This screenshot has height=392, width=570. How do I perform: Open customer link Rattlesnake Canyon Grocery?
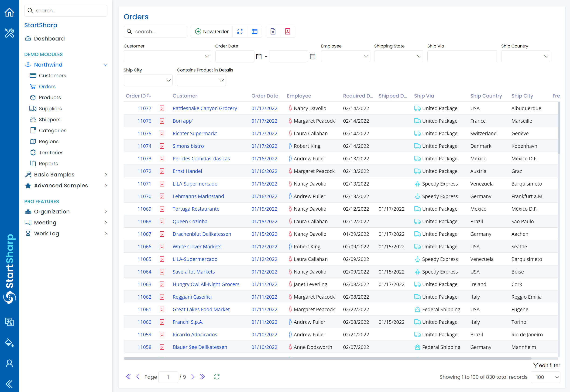[x=205, y=108]
